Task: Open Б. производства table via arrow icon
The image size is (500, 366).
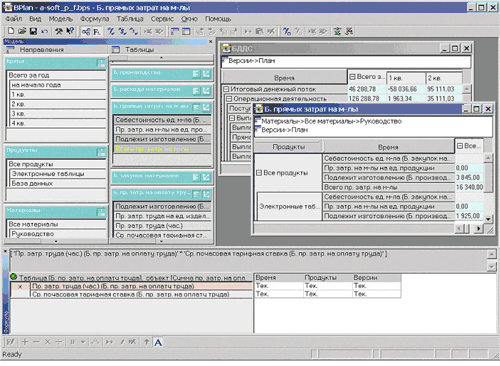Action: [206, 74]
